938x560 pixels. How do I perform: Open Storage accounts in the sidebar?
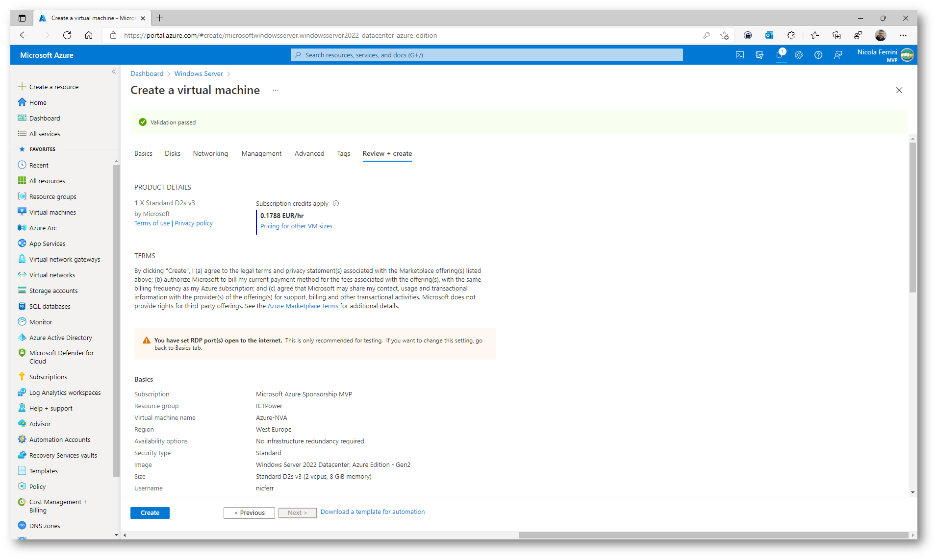(53, 291)
